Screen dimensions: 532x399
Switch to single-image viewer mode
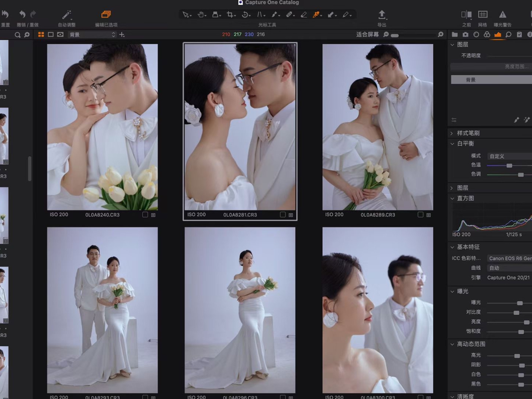point(51,35)
